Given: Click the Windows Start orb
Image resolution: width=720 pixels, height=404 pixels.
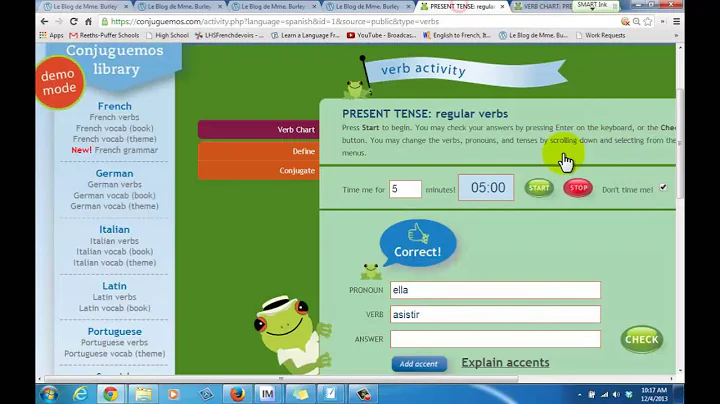Looking at the screenshot, I should pyautogui.click(x=49, y=394).
